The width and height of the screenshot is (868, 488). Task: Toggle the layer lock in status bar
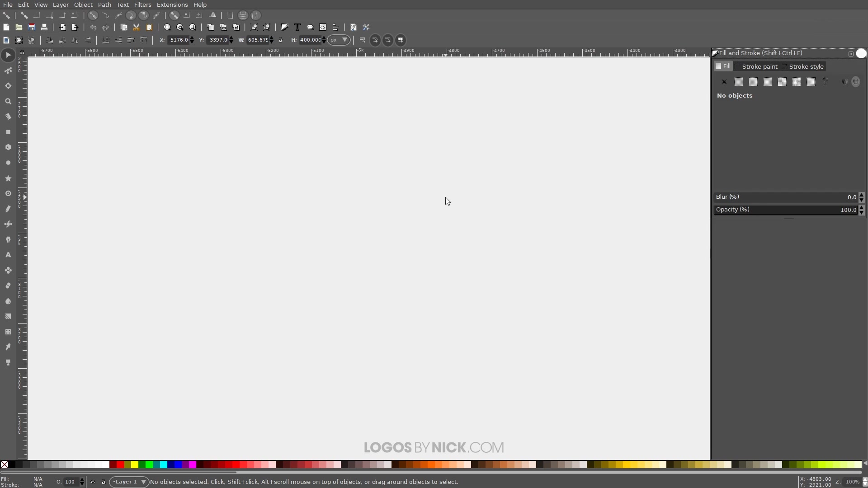point(103,482)
